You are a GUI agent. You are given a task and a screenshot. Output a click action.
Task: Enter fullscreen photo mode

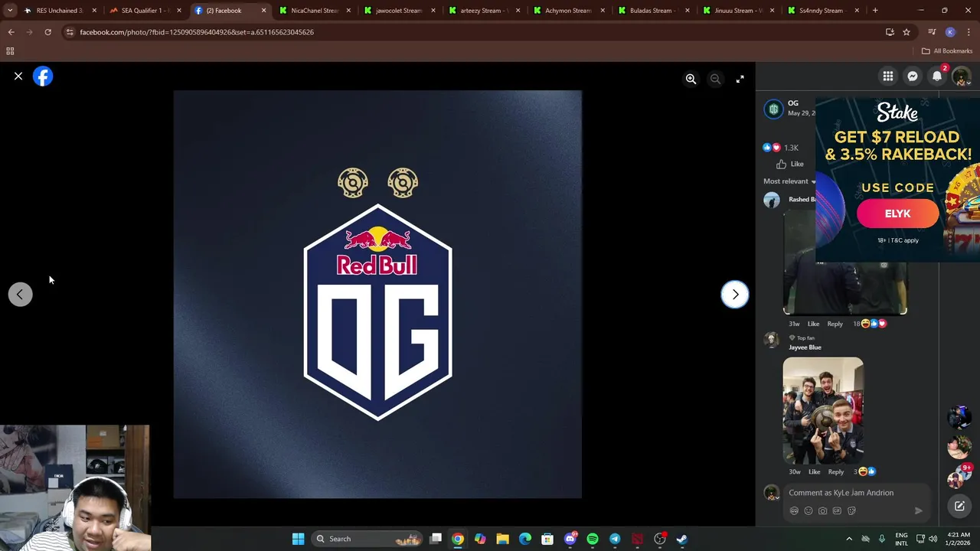click(x=740, y=79)
